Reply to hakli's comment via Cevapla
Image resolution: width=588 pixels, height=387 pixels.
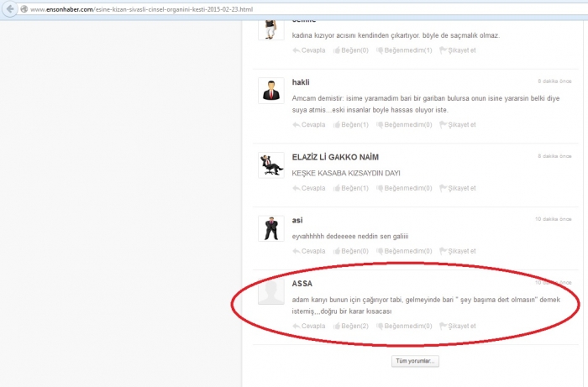click(308, 125)
